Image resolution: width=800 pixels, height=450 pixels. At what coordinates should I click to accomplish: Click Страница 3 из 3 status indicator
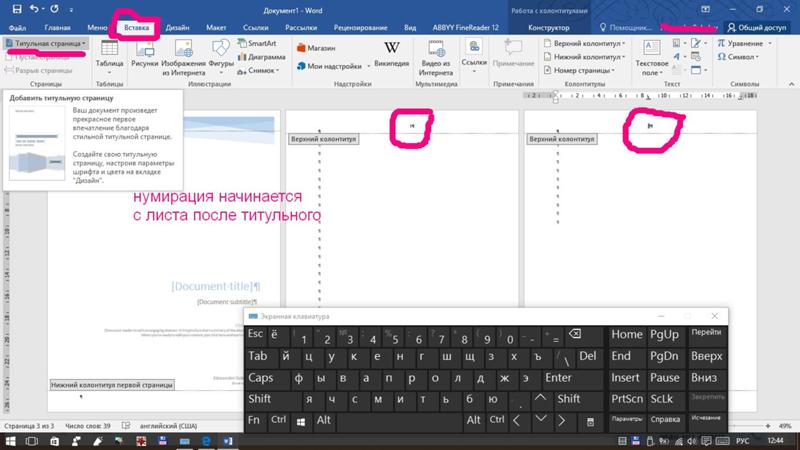(29, 426)
